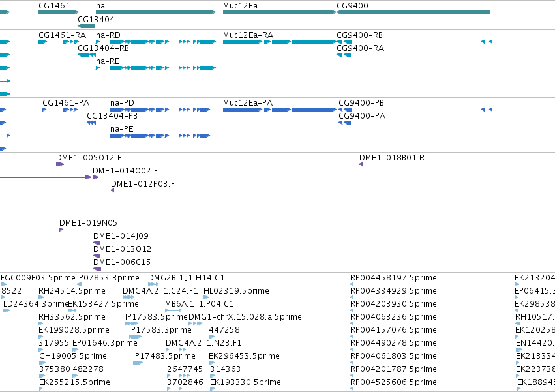
Task: Click the EK193330.5prime EST arrow
Action: [x=213, y=389]
